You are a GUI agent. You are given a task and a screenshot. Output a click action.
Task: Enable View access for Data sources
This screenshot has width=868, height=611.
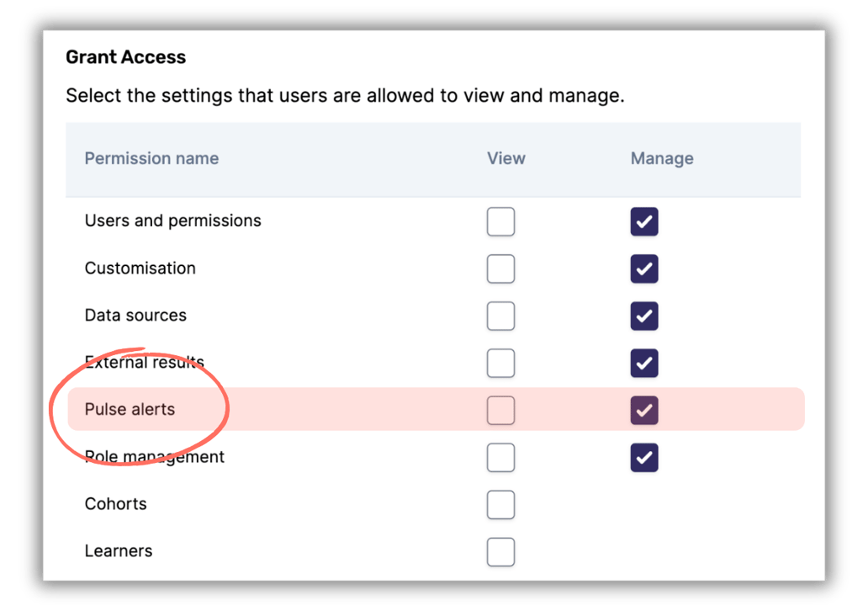pos(500,316)
